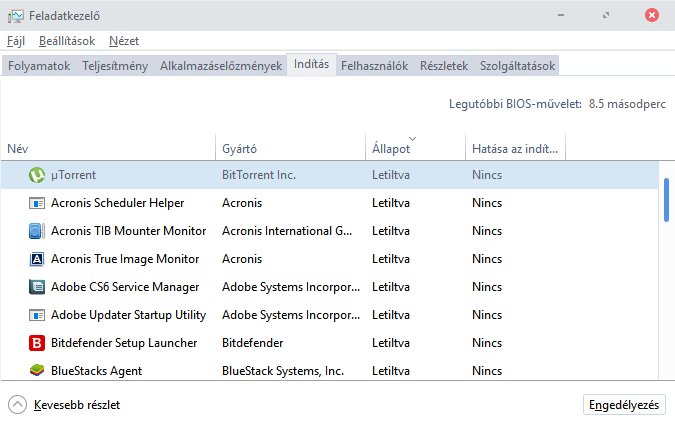Sort list by Név column header
The height and width of the screenshot is (429, 675).
[x=18, y=149]
